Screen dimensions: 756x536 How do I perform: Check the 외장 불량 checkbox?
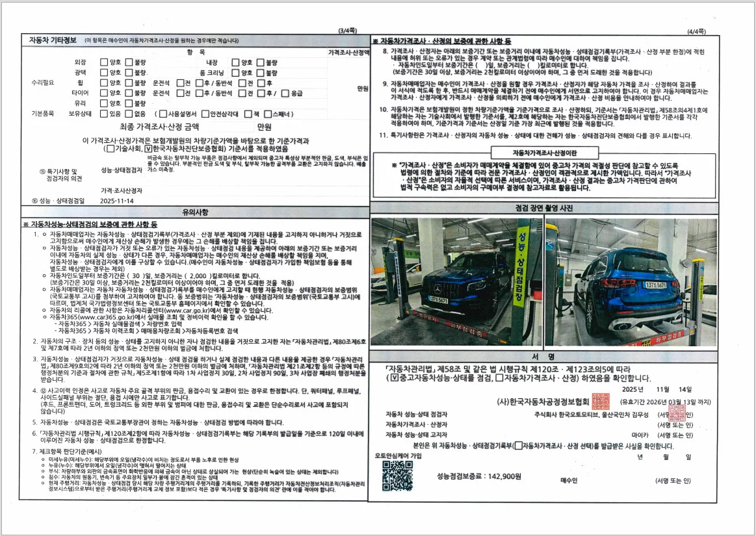[129, 63]
